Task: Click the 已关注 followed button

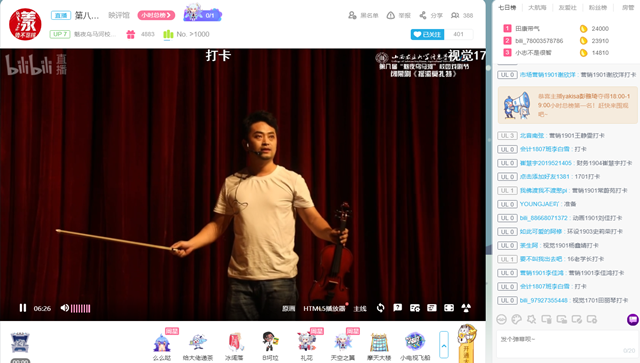Action: point(427,34)
